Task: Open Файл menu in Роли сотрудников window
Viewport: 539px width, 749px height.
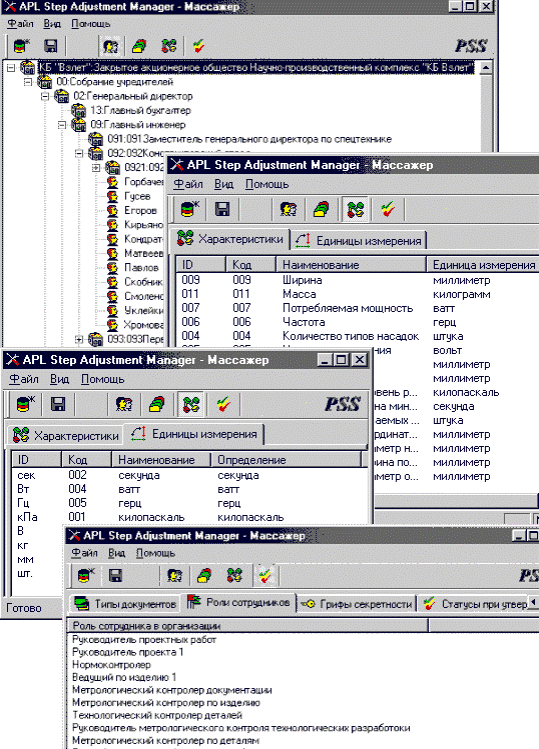Action: [84, 553]
